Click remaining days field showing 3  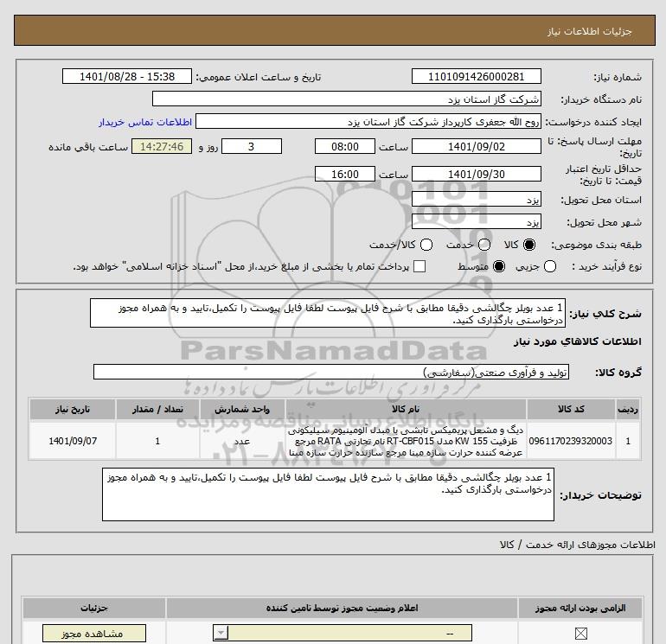[252, 146]
